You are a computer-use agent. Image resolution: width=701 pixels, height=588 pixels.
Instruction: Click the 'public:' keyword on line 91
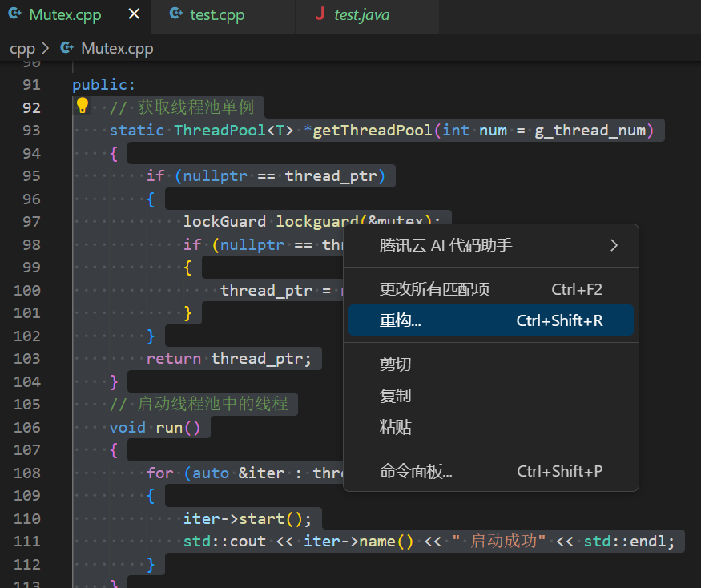click(103, 85)
